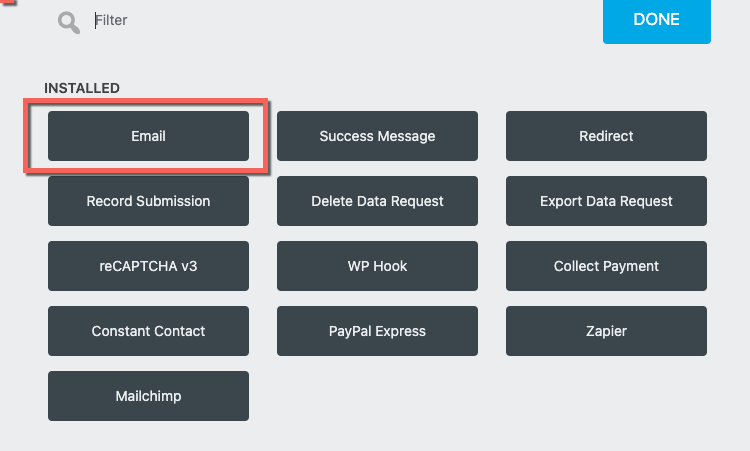Add the Mailchimp action
Viewport: 750px width, 451px height.
[148, 396]
